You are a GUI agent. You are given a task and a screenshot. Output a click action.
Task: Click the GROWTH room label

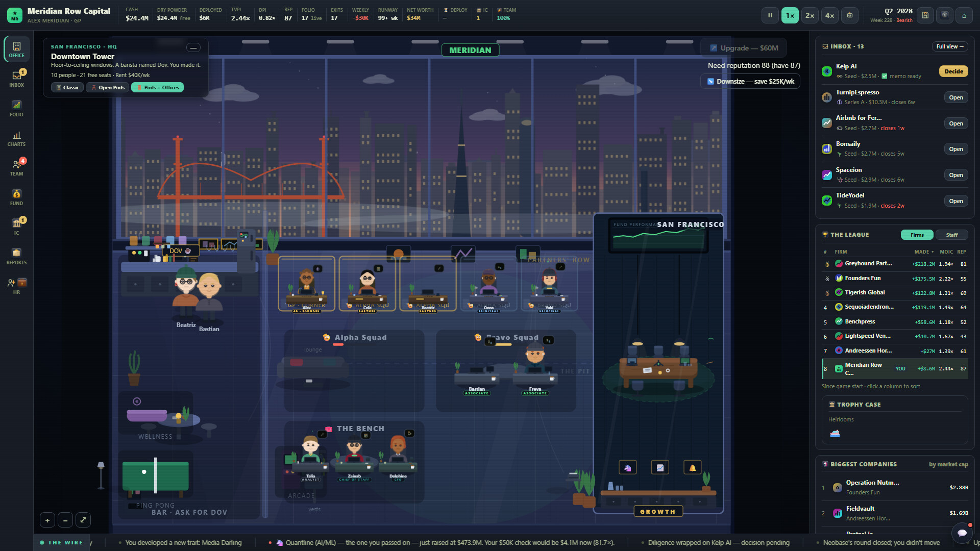pyautogui.click(x=658, y=512)
